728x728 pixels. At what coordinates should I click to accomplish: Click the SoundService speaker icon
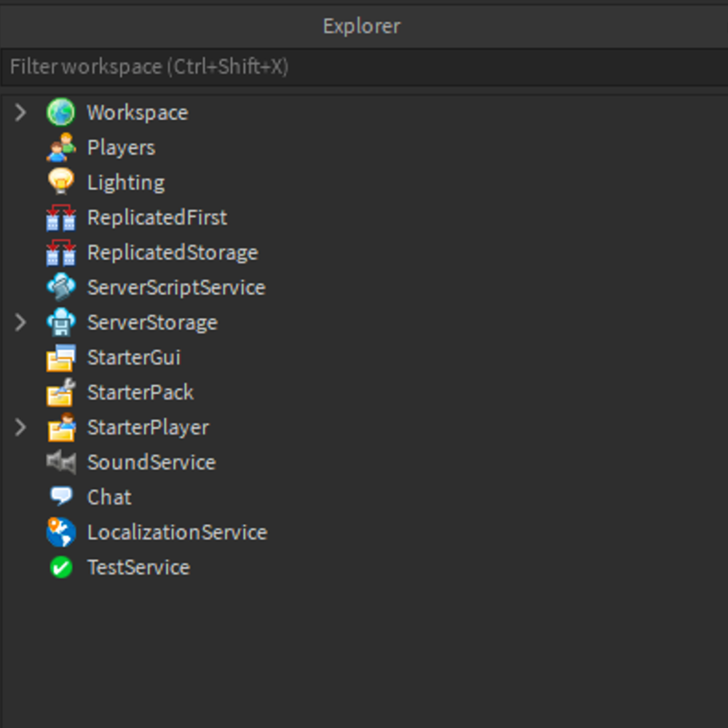pos(61,462)
